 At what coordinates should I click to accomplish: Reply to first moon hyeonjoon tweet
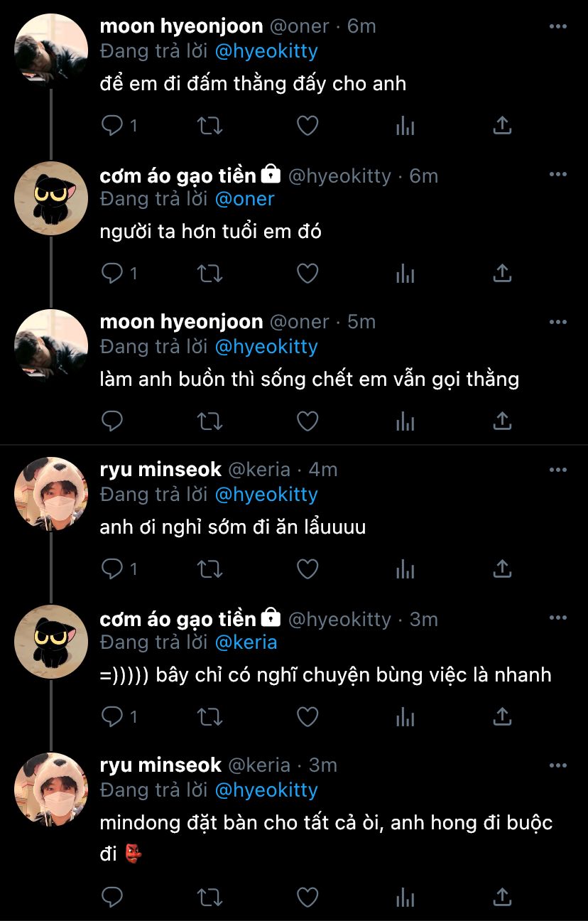pyautogui.click(x=113, y=126)
